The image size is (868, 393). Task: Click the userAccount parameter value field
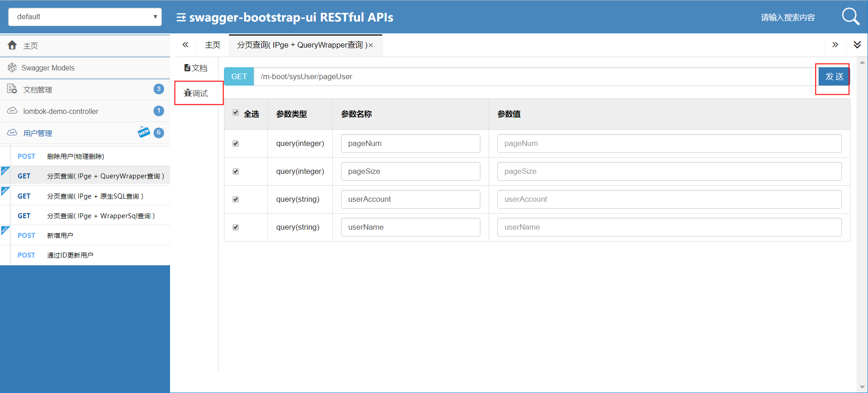click(669, 199)
